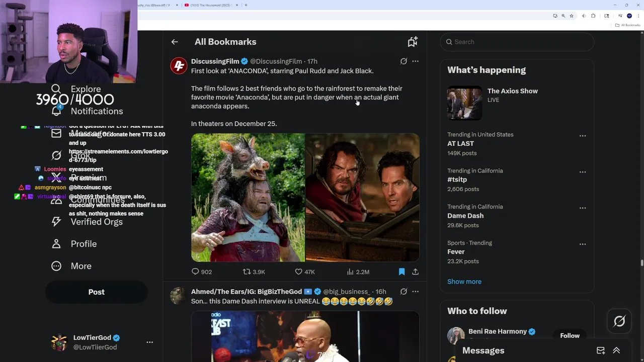
Task: Open a new browser tab
Action: click(246, 5)
